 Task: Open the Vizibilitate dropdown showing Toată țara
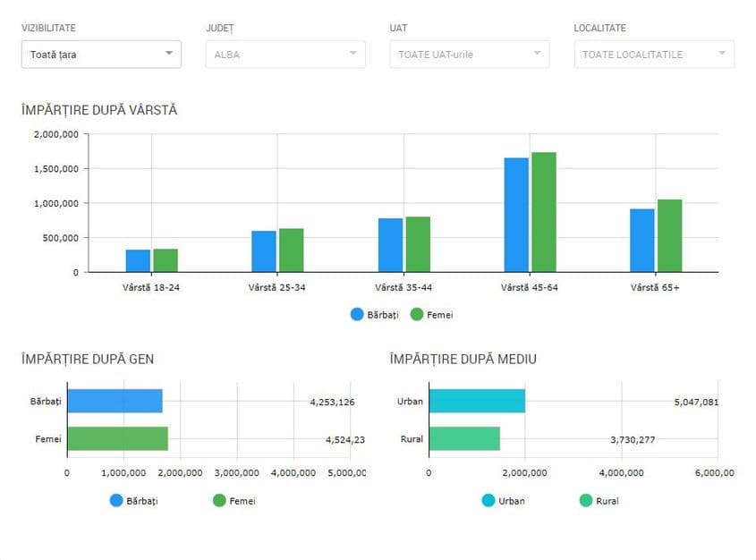[x=101, y=55]
